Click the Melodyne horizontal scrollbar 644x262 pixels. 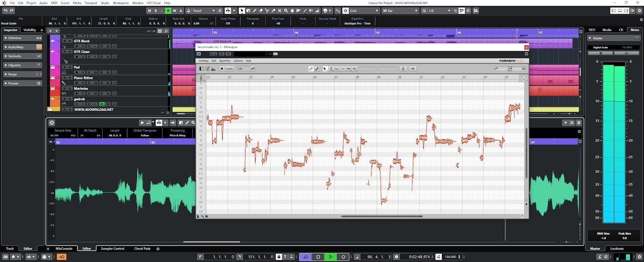382,216
